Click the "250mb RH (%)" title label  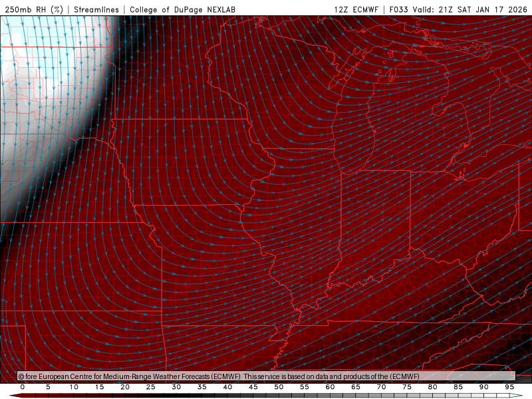34,9
